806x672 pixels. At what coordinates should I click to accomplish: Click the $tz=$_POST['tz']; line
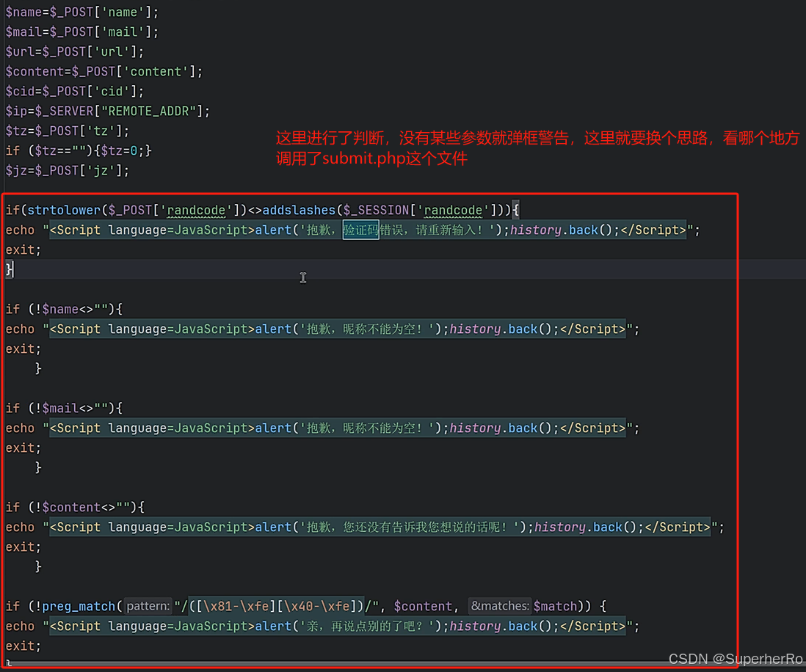point(68,131)
